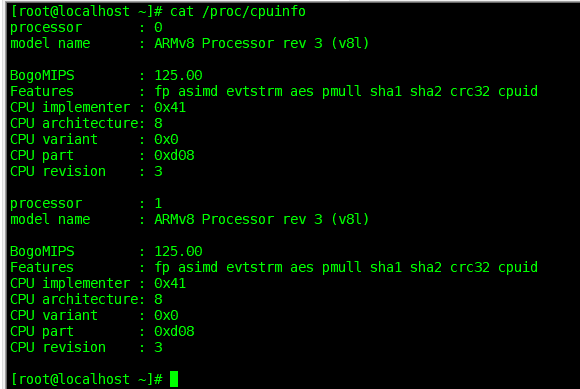Click the 'processor : 0' line

pyautogui.click(x=86, y=28)
